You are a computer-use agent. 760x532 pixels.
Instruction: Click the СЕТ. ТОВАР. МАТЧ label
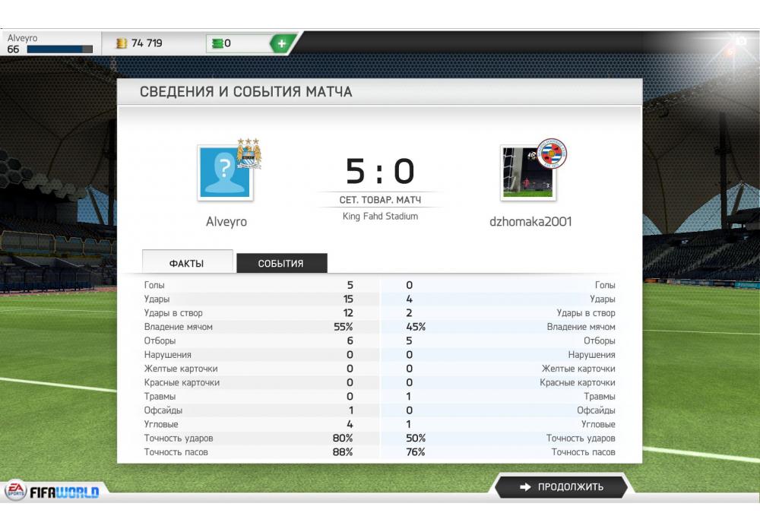380,200
